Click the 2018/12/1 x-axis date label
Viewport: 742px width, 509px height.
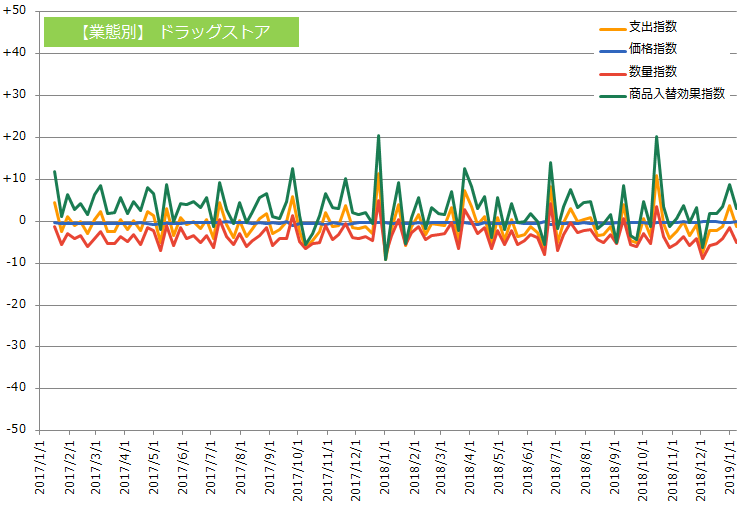pos(701,471)
